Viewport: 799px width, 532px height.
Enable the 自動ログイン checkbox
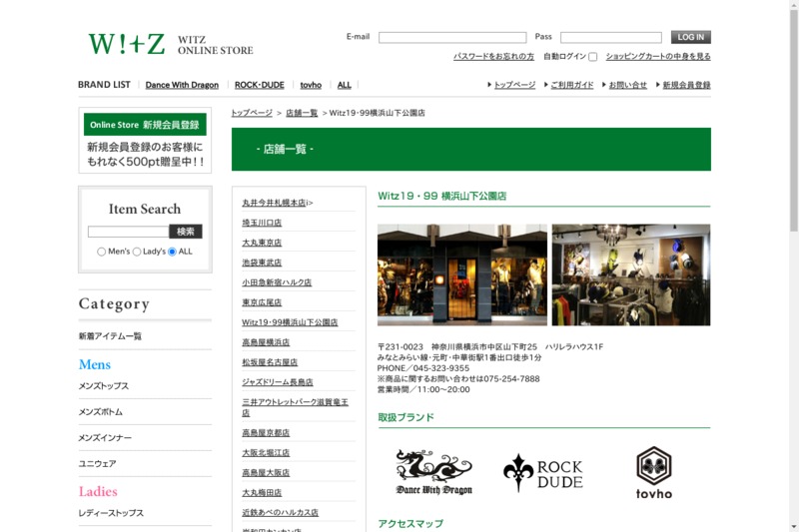pyautogui.click(x=592, y=57)
